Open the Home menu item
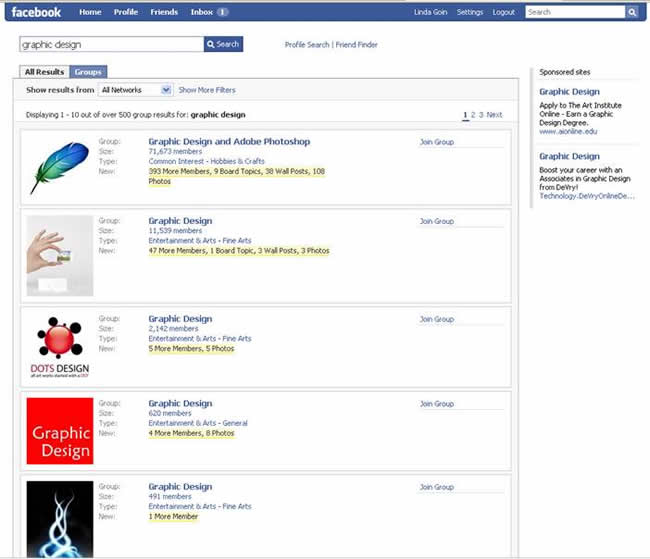Image resolution: width=650 pixels, height=559 pixels. tap(90, 12)
